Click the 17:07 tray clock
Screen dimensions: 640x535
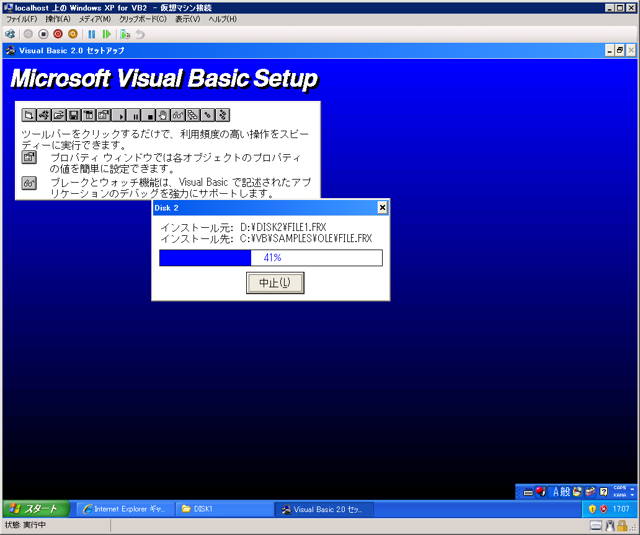coord(621,509)
